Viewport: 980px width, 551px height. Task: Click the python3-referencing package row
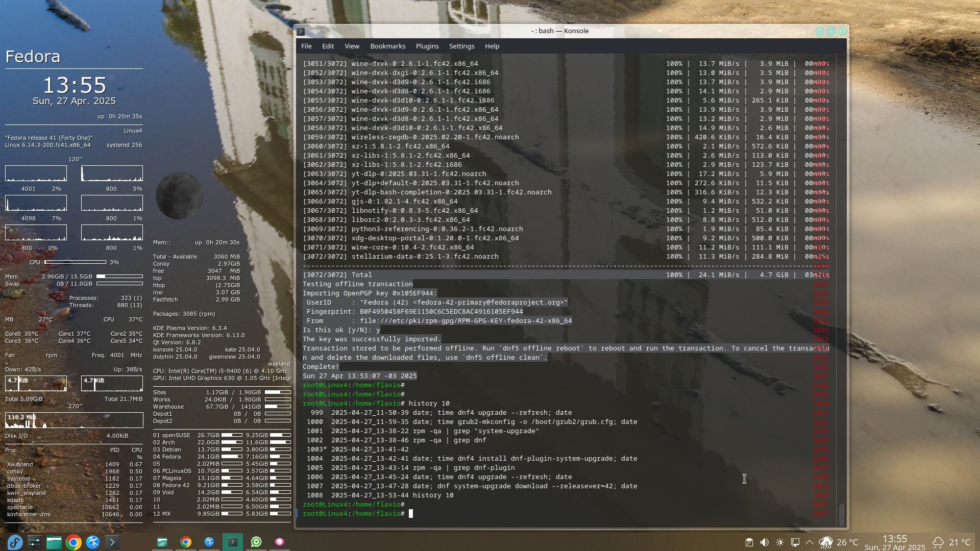566,229
